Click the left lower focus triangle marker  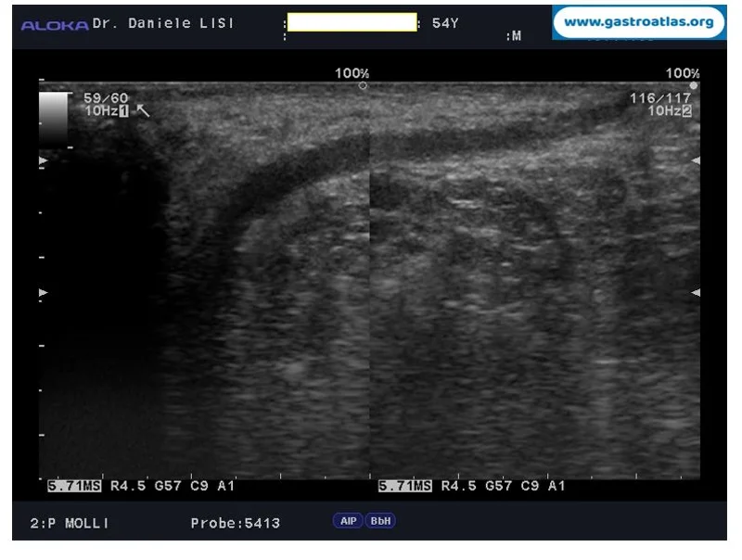click(43, 293)
